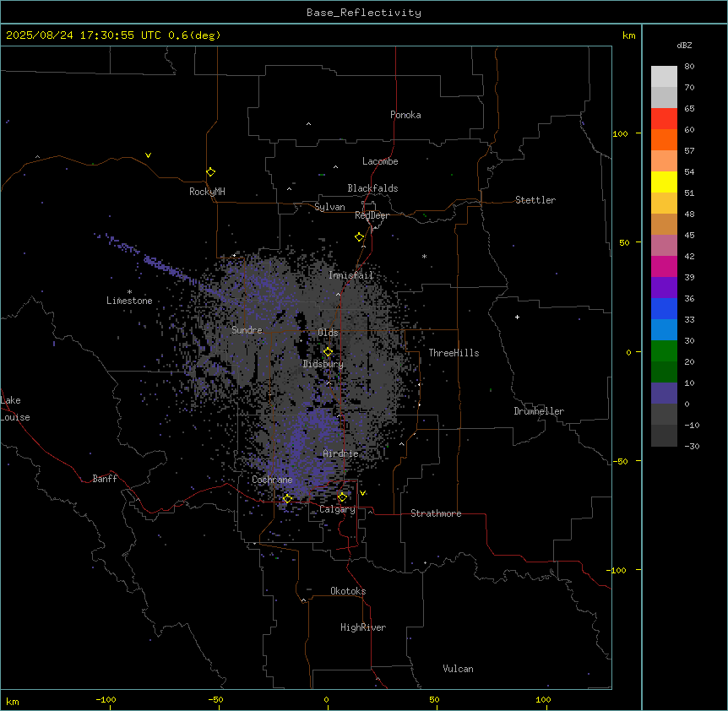This screenshot has height=711, width=728.
Task: Click the ThreeHills label
Action: pyautogui.click(x=454, y=353)
